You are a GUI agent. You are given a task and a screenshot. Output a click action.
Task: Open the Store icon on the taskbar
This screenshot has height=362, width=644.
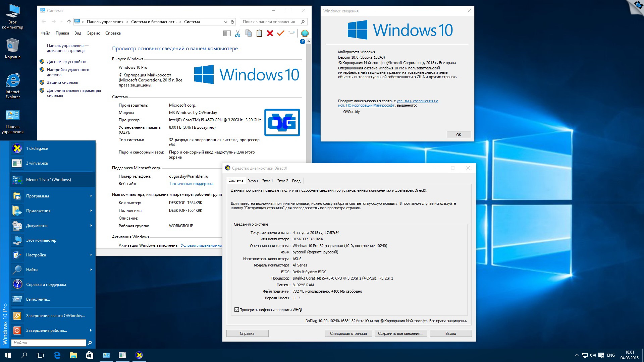(90, 355)
